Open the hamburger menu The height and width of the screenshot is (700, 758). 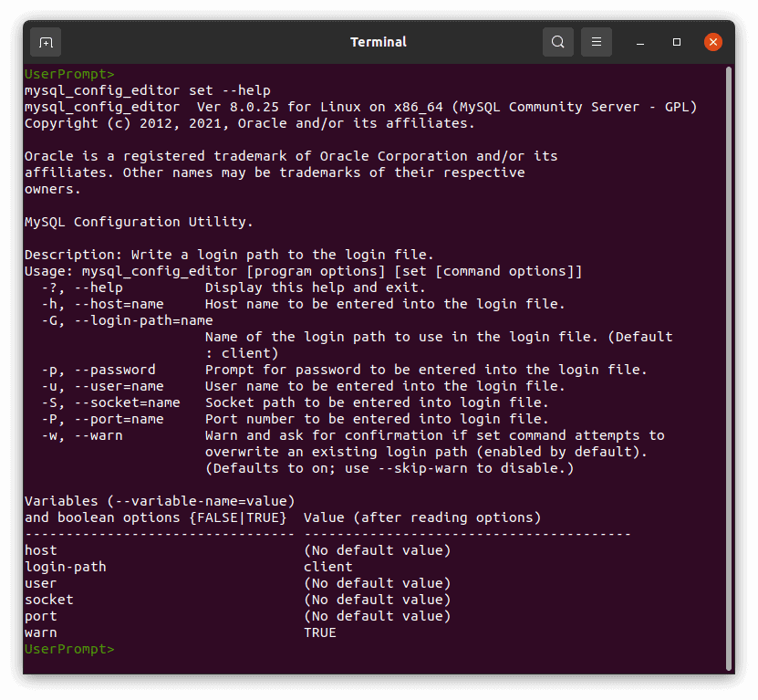(596, 42)
